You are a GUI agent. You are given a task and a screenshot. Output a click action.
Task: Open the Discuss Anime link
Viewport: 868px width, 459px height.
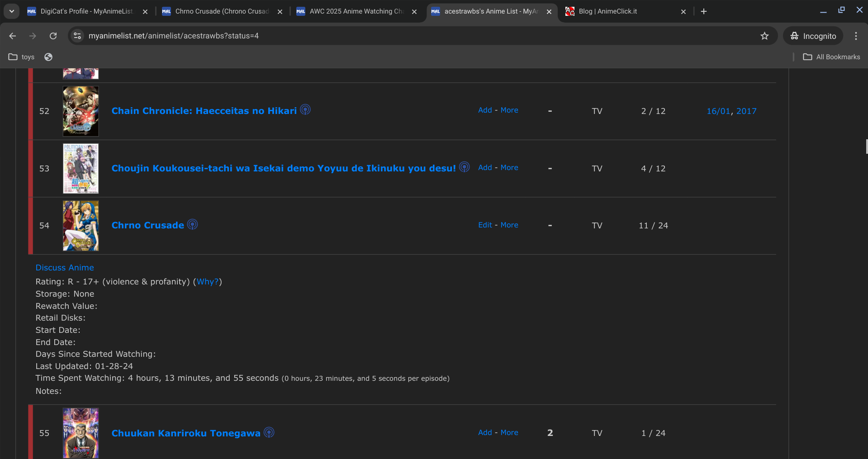(65, 268)
